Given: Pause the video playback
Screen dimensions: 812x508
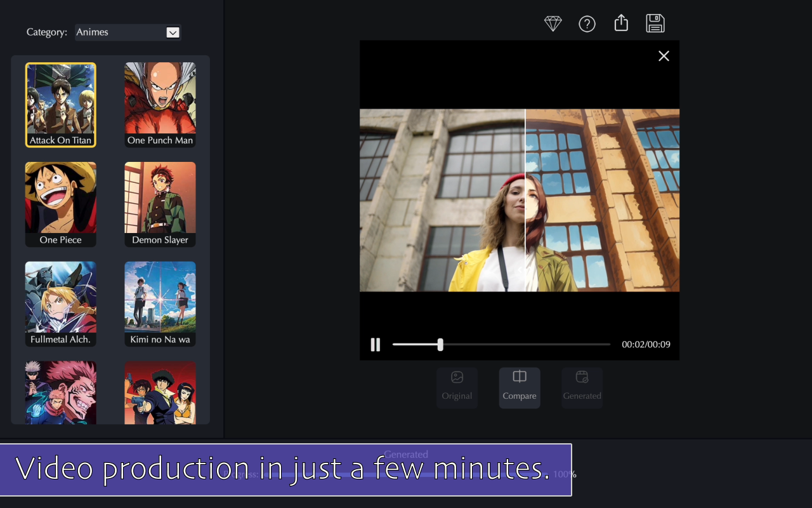Looking at the screenshot, I should click(x=376, y=344).
